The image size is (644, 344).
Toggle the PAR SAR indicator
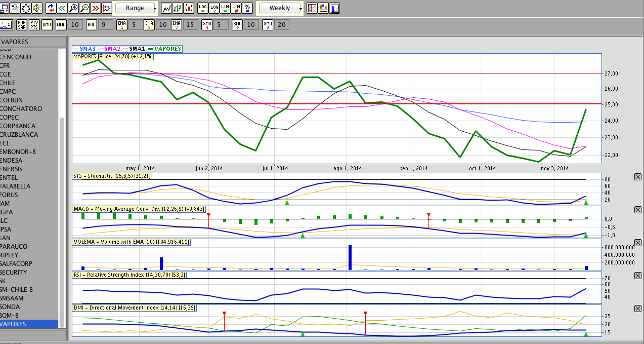coord(21,24)
